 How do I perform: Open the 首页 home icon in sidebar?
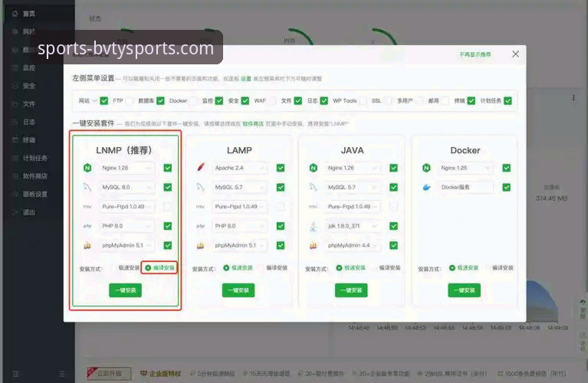pos(15,14)
